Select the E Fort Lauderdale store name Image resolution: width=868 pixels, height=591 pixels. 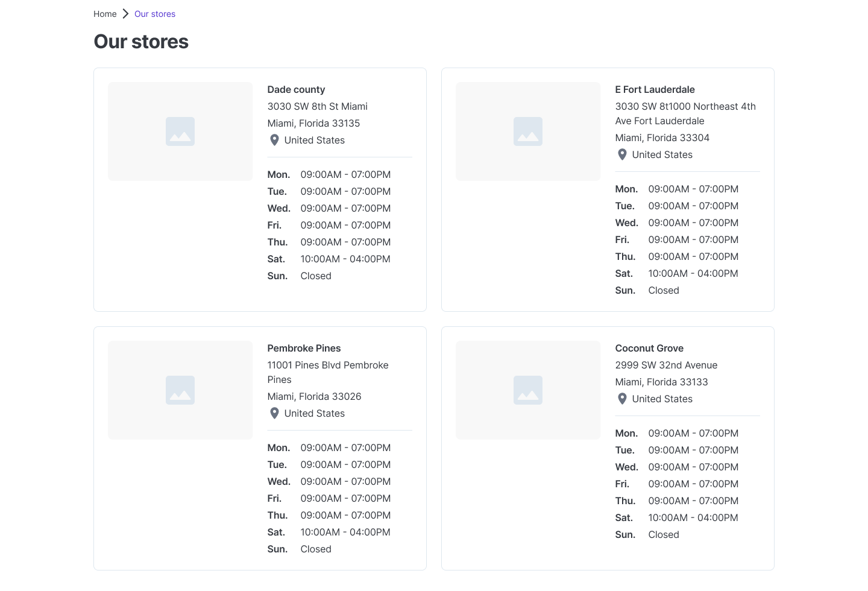(x=655, y=89)
